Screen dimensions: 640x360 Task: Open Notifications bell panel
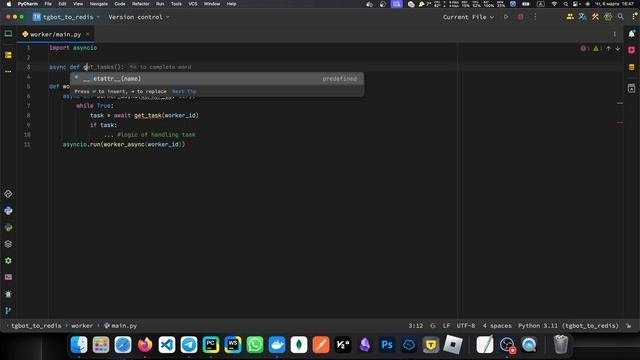click(x=631, y=34)
